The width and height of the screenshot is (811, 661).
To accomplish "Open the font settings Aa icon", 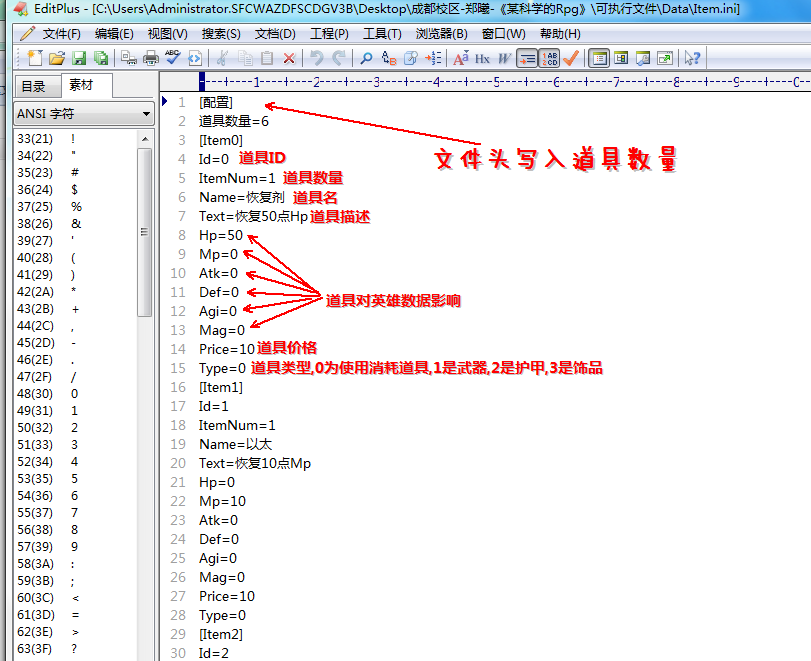I will [x=461, y=58].
